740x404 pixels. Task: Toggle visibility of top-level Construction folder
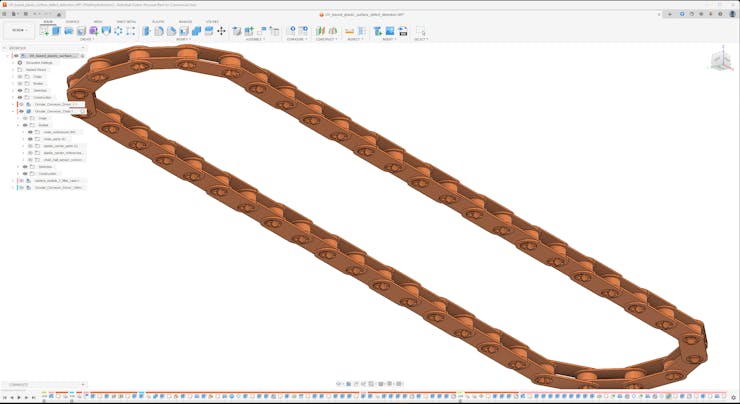(x=20, y=97)
